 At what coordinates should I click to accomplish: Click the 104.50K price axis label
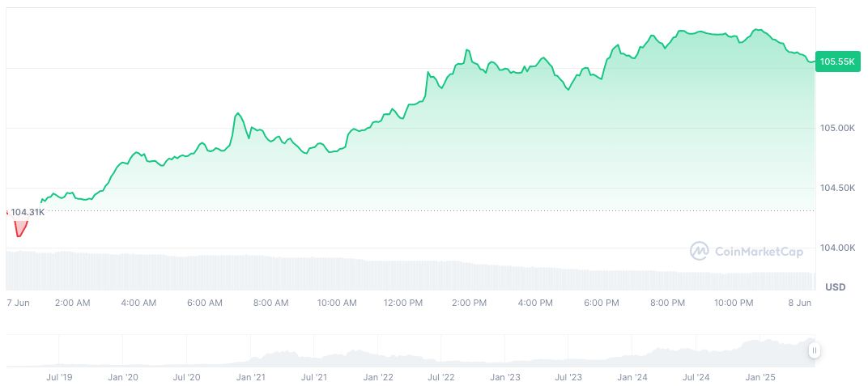[x=837, y=188]
